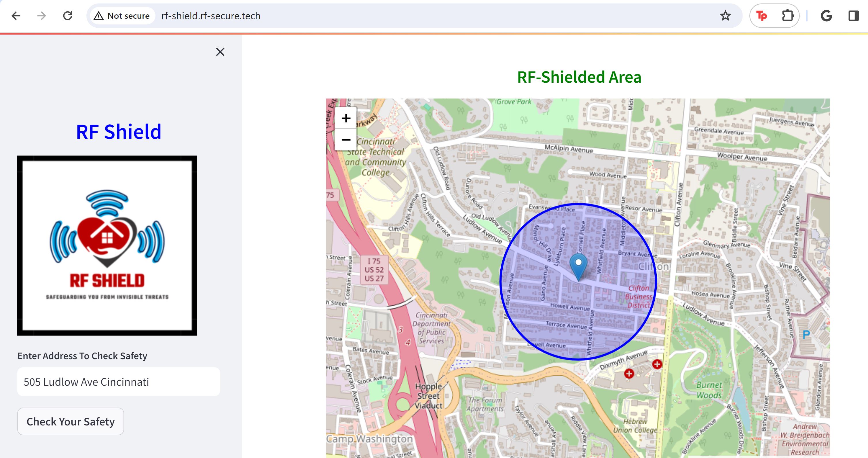Viewport: 868px width, 458px height.
Task: Click the Not secure site warning
Action: pyautogui.click(x=122, y=16)
